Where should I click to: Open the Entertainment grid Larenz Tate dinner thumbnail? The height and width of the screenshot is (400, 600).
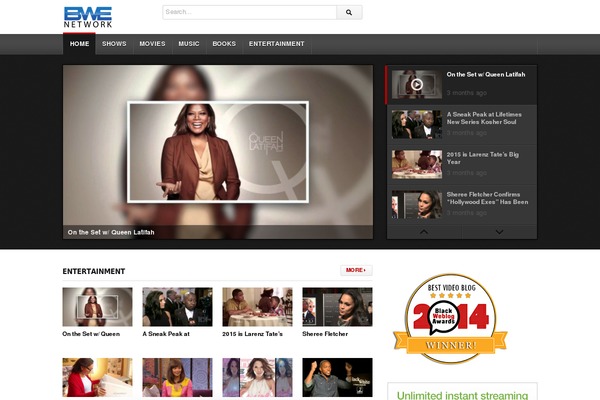pyautogui.click(x=257, y=307)
